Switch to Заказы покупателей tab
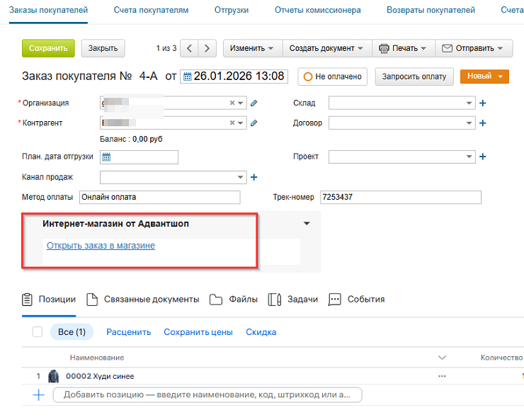This screenshot has height=420, width=524. (48, 10)
